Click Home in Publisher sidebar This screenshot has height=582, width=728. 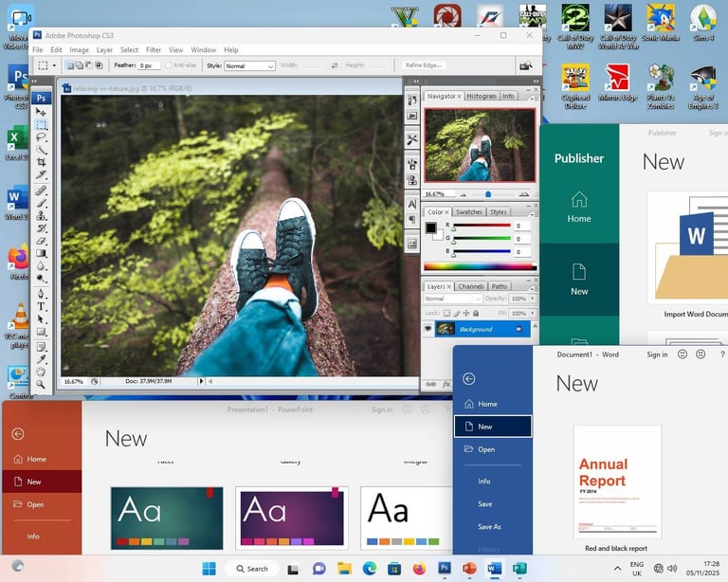pos(579,207)
